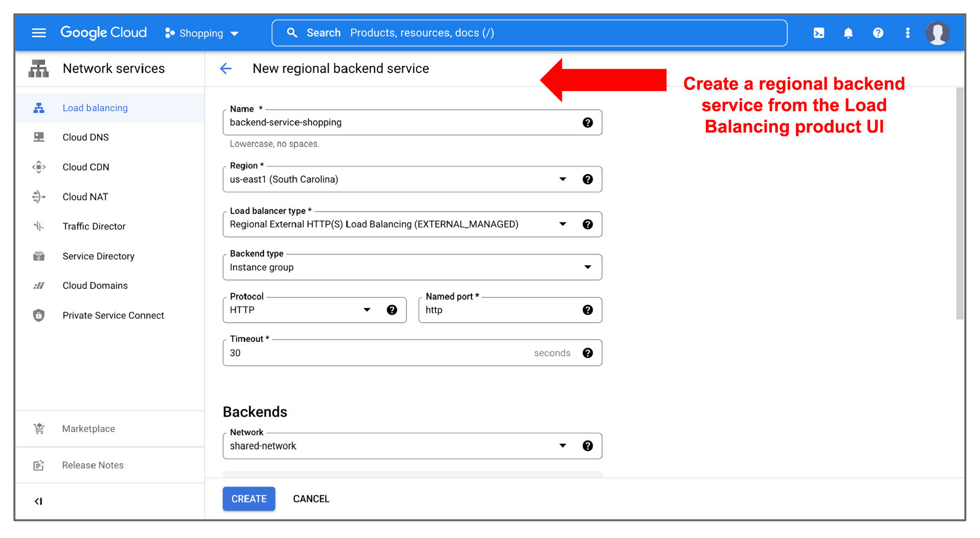Open the hamburger navigation menu
Viewport: 980px width, 538px height.
[38, 33]
